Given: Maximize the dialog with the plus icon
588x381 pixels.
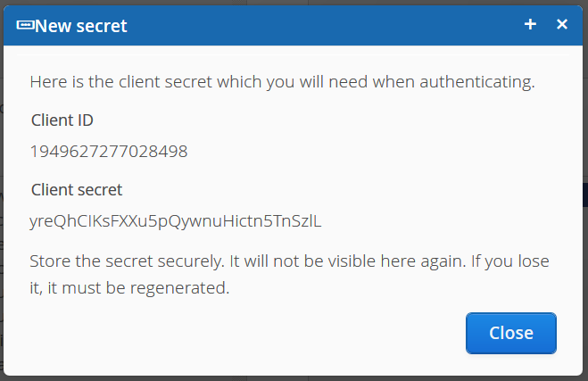Looking at the screenshot, I should (530, 25).
